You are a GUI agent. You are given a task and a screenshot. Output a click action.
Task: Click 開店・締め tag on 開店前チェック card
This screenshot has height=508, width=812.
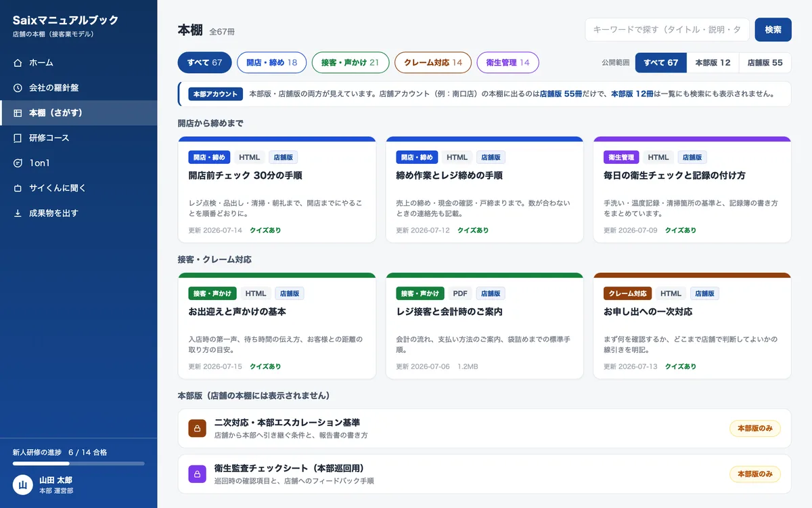[209, 157]
